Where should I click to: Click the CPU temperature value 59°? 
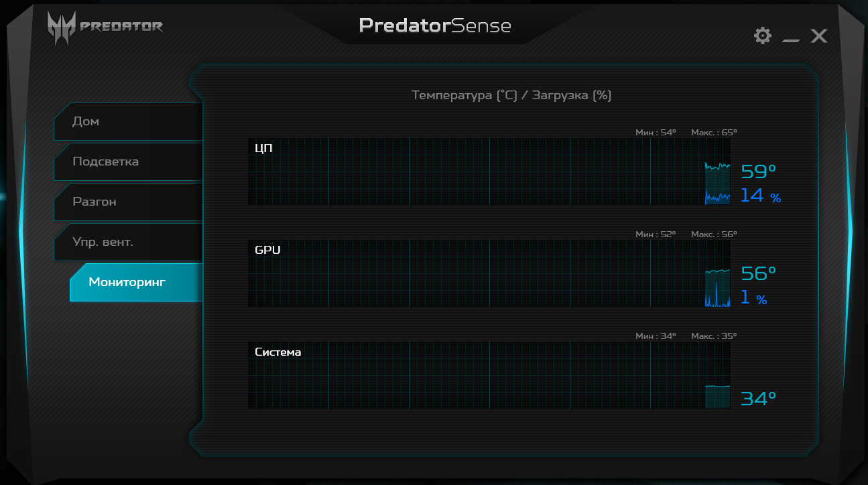point(758,171)
